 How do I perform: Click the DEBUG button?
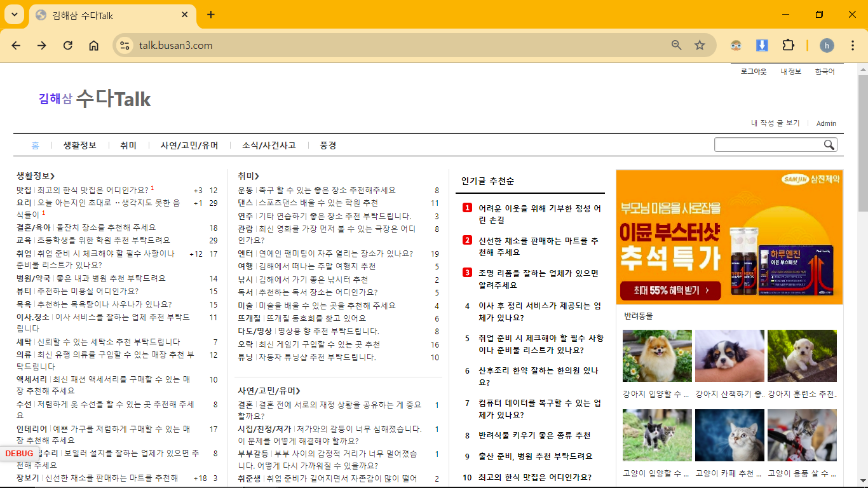[x=19, y=453]
